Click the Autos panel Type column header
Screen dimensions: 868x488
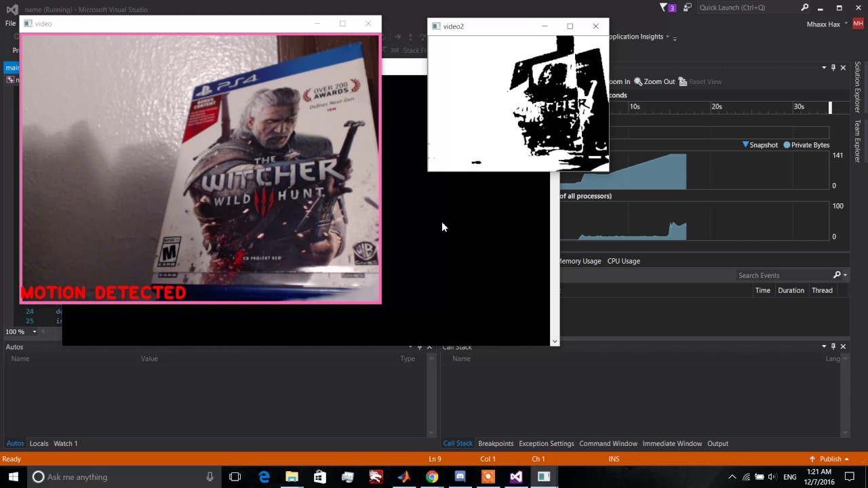tap(408, 359)
